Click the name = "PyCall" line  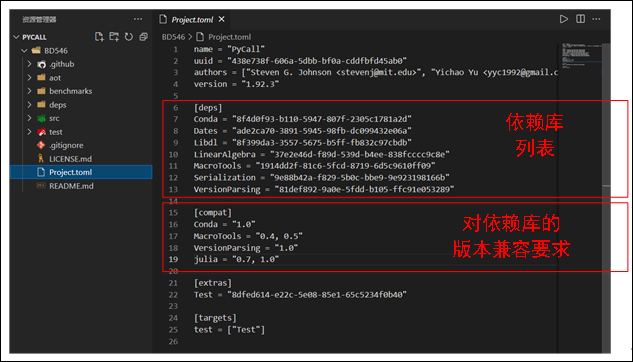[229, 49]
